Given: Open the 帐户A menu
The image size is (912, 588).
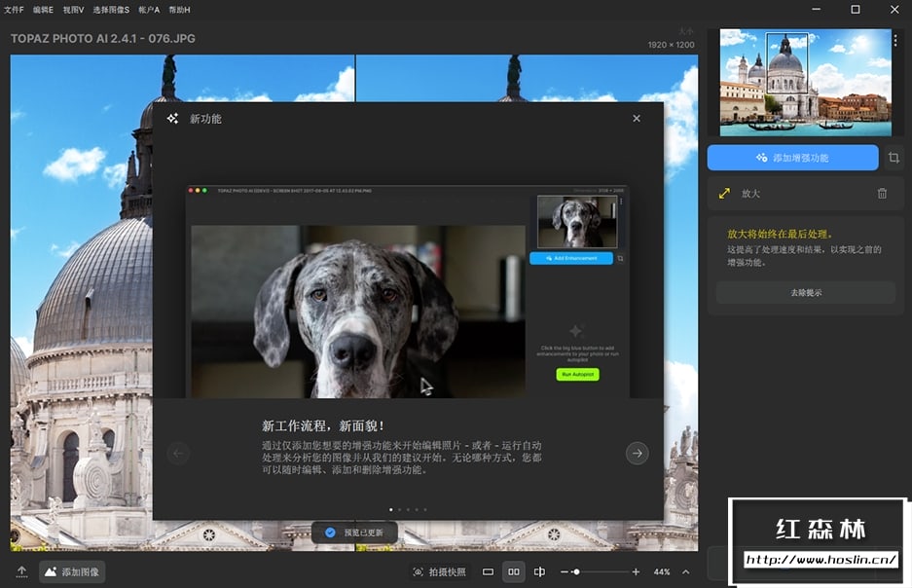Looking at the screenshot, I should pos(149,10).
